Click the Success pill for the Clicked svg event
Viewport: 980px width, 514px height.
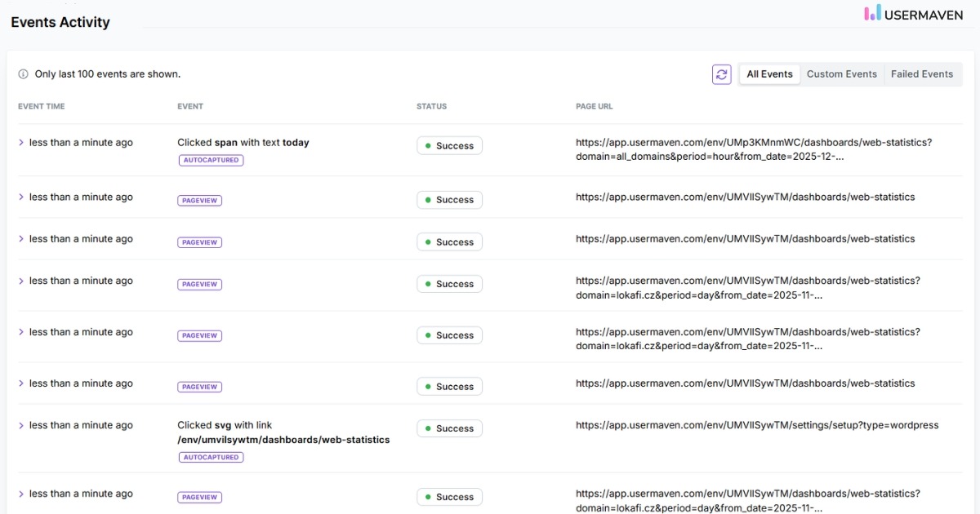(449, 428)
